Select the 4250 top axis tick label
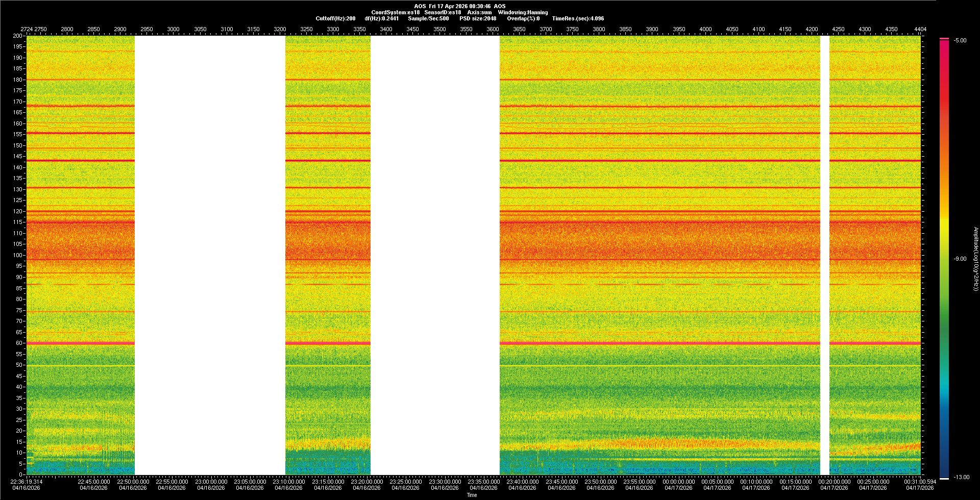 tap(838, 29)
